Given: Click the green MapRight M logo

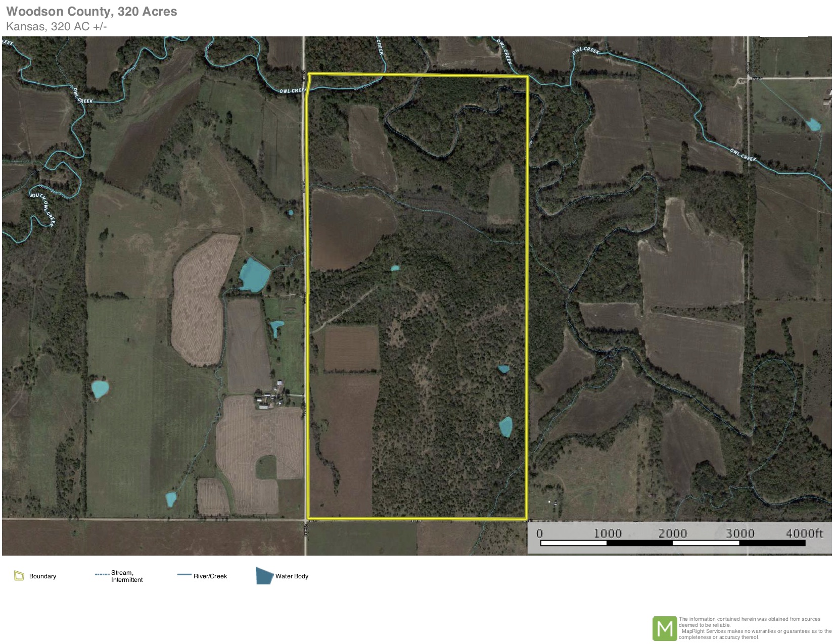Looking at the screenshot, I should [664, 628].
